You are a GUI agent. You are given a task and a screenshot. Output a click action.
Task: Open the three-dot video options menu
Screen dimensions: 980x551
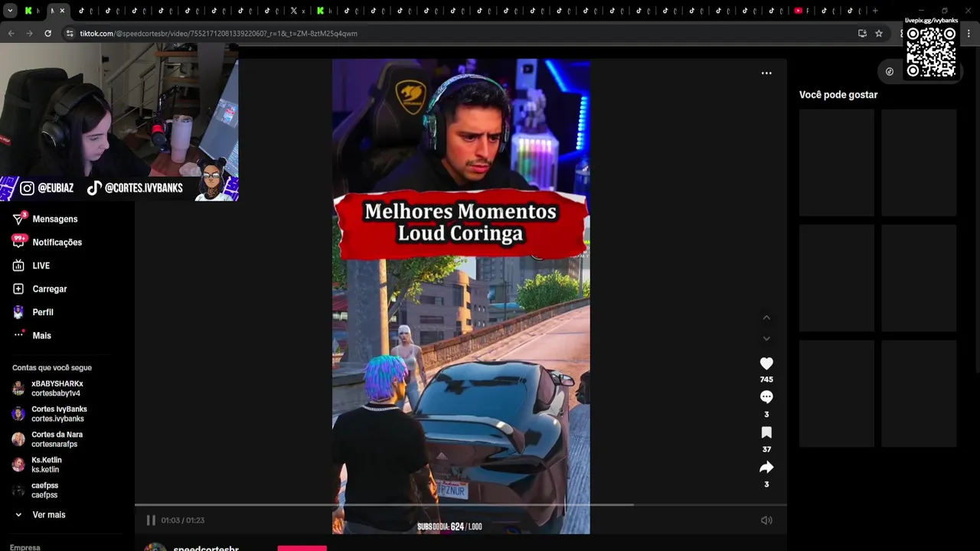766,73
